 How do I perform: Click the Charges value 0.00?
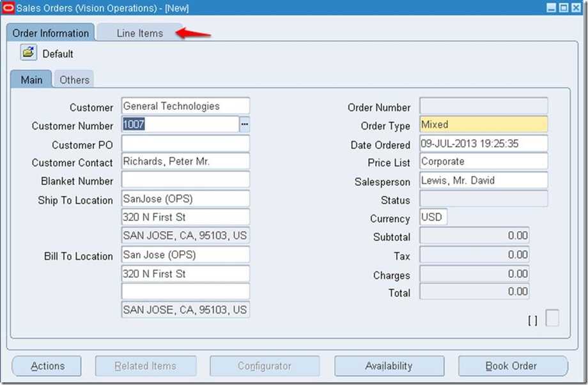point(474,274)
